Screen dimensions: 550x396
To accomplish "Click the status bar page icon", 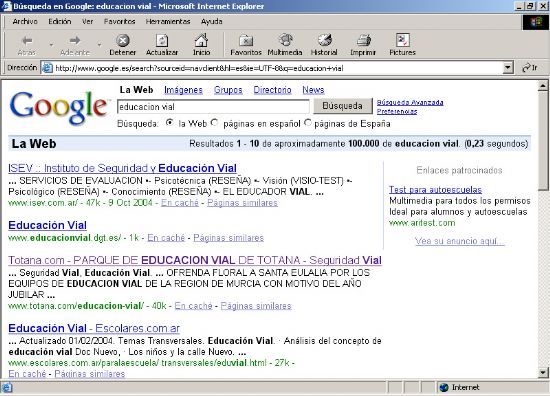I will [x=7, y=388].
